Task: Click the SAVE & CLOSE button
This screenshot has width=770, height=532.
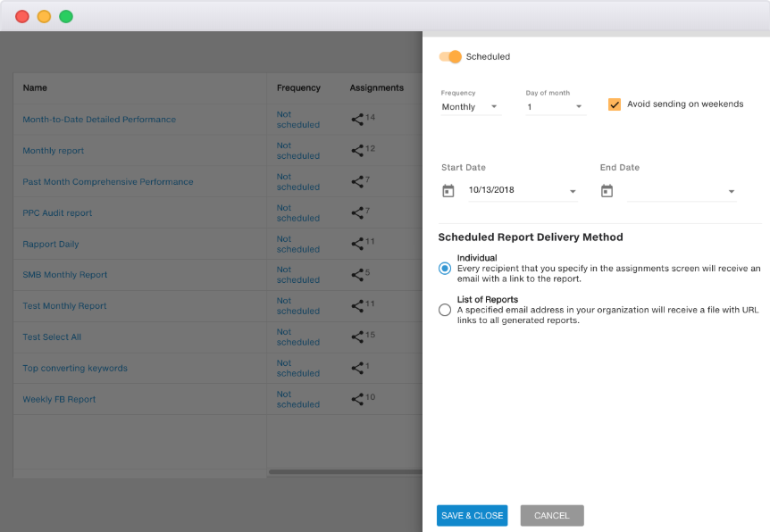Action: [472, 515]
